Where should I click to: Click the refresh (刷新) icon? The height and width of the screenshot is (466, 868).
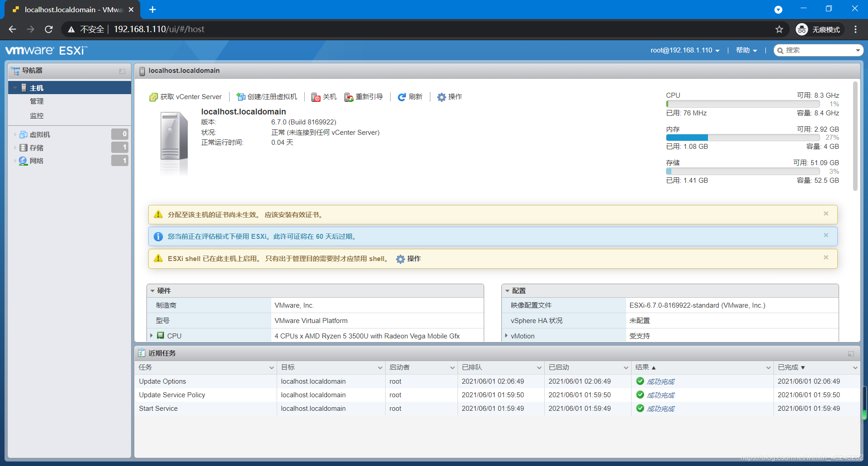click(x=401, y=97)
